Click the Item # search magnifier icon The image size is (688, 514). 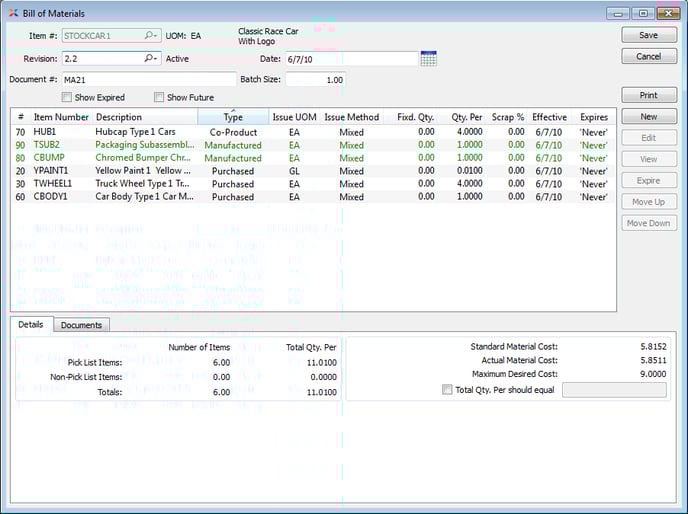151,36
